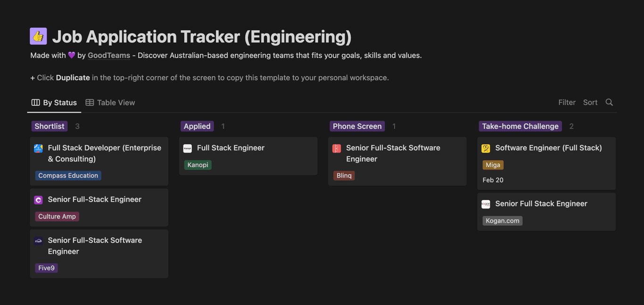Open the Senior Full Stack Engineer card title
Viewport: 644px width, 305px height.
(541, 203)
